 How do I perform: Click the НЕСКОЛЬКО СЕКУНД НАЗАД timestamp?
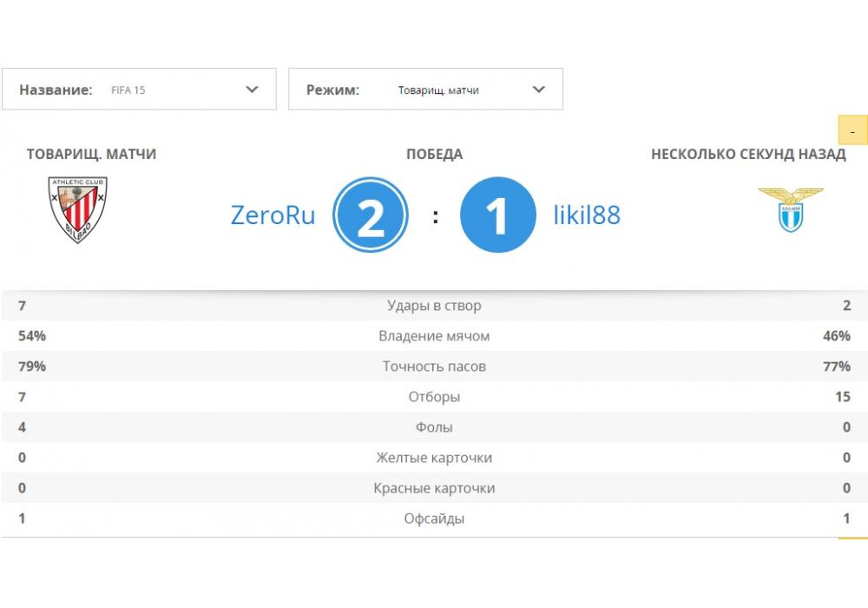pos(748,154)
